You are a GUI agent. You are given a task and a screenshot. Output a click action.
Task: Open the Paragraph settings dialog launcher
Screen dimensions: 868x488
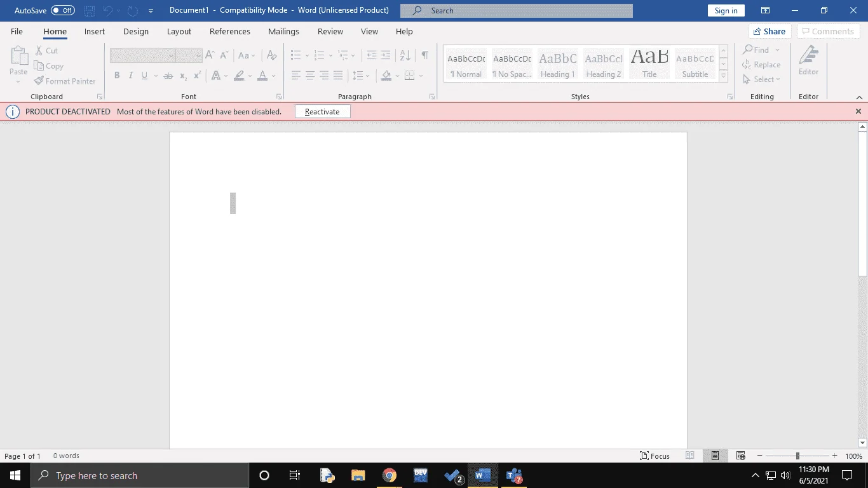point(432,97)
